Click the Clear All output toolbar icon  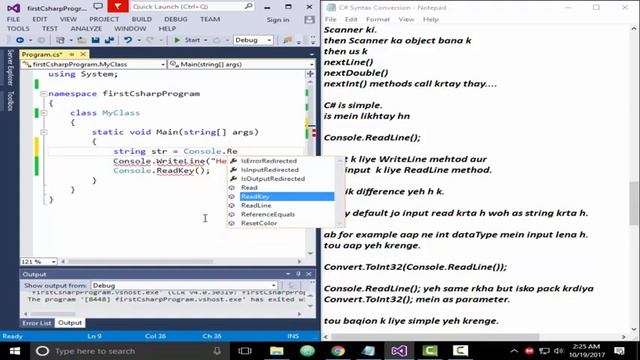[x=291, y=285]
